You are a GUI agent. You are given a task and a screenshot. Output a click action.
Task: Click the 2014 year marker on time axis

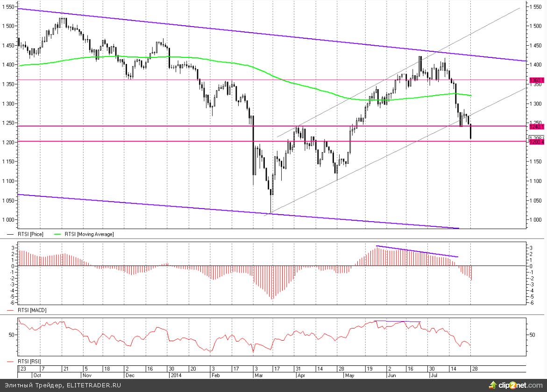(x=176, y=375)
